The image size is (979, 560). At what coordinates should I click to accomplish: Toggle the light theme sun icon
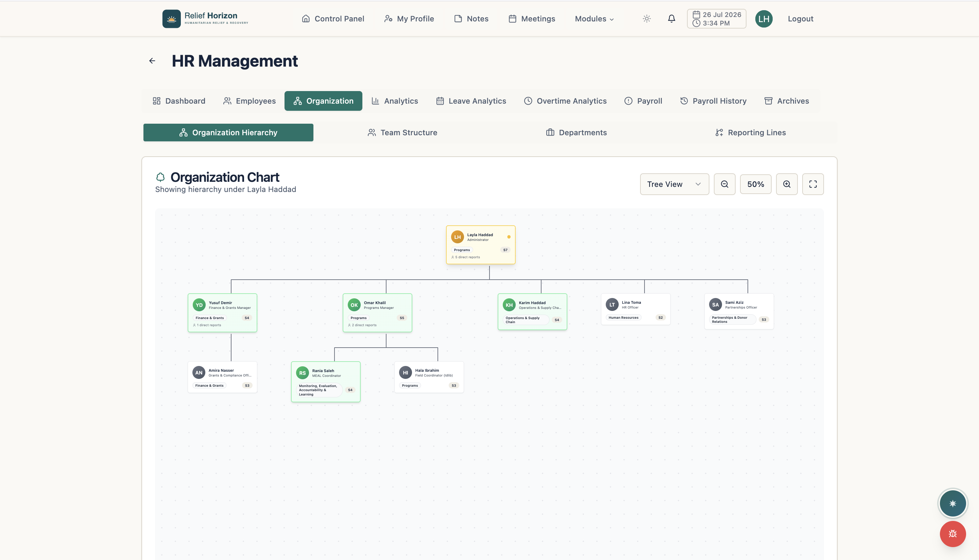pos(647,18)
